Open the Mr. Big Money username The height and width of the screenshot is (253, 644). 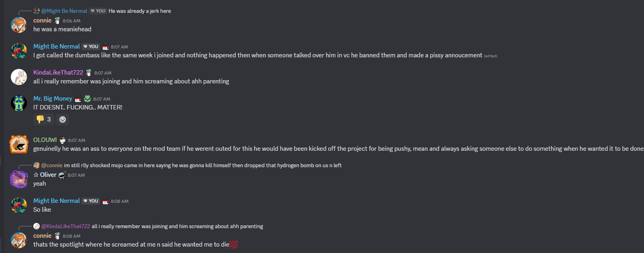tap(53, 99)
